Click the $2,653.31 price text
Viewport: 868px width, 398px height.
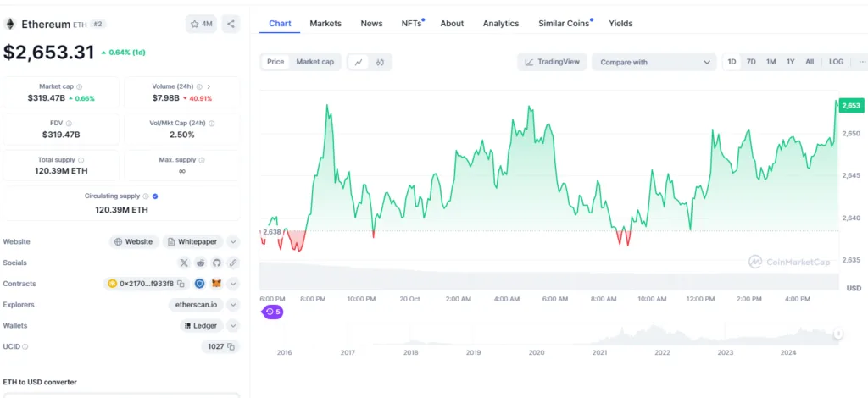point(48,52)
